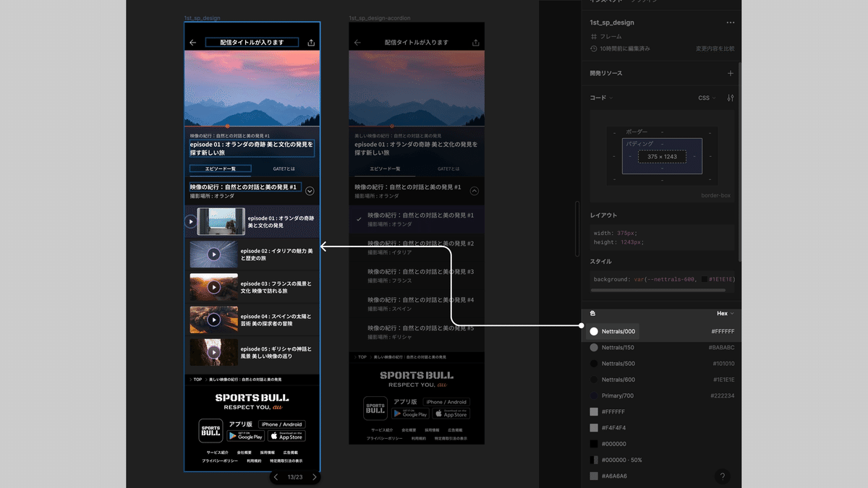Click the 変更内容を比較 link
Viewport: 868px width, 488px height.
pyautogui.click(x=715, y=48)
